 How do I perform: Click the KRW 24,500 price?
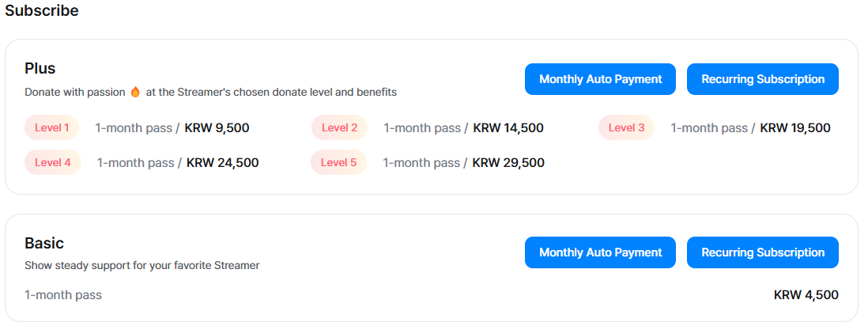coord(222,163)
